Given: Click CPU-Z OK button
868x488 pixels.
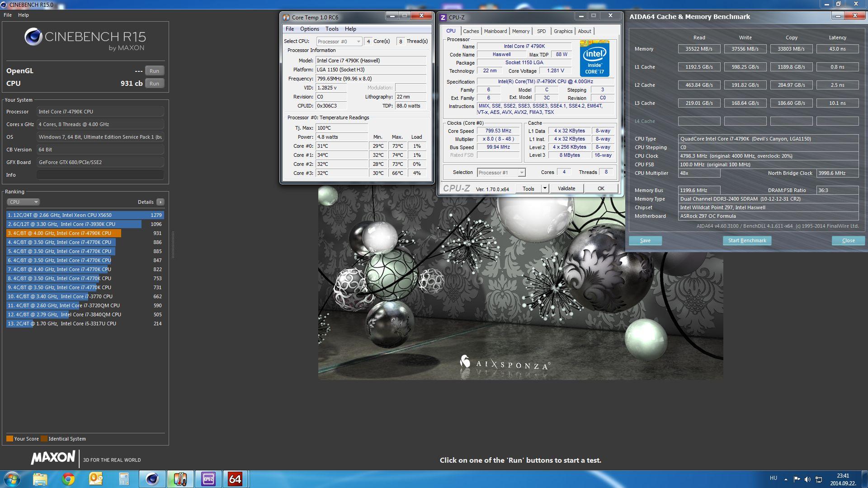Looking at the screenshot, I should [601, 189].
